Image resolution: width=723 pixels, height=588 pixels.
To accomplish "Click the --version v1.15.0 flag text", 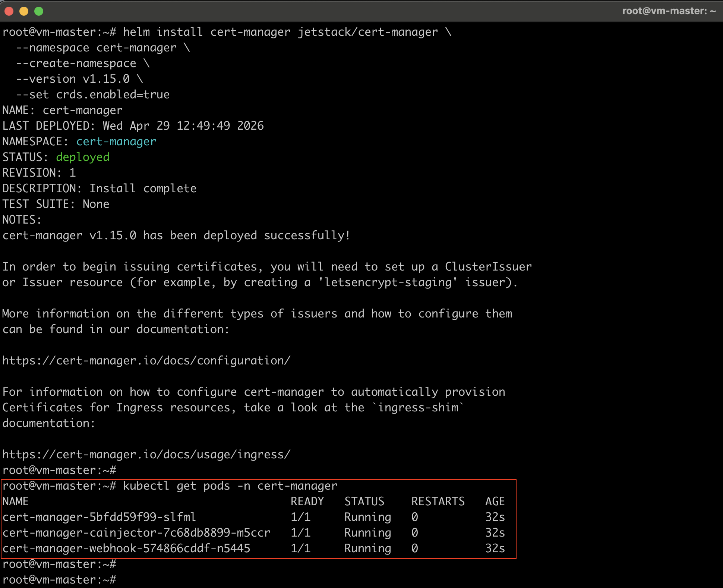I will pos(73,79).
